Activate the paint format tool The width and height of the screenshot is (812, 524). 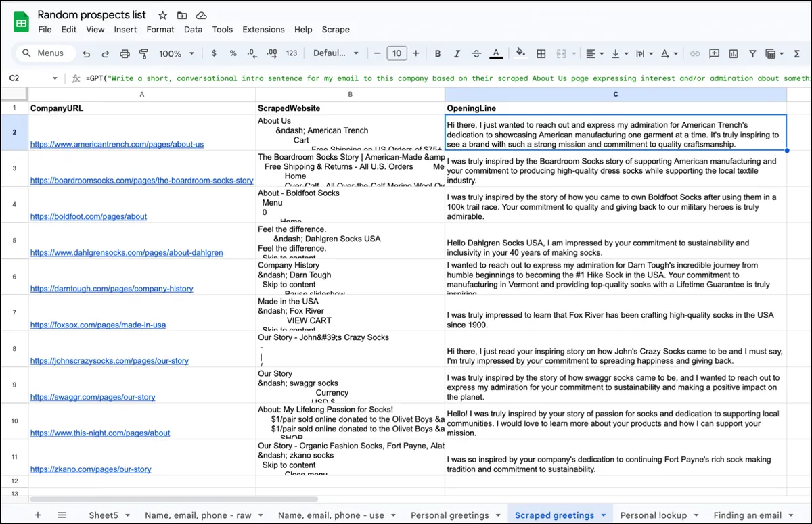click(x=143, y=53)
